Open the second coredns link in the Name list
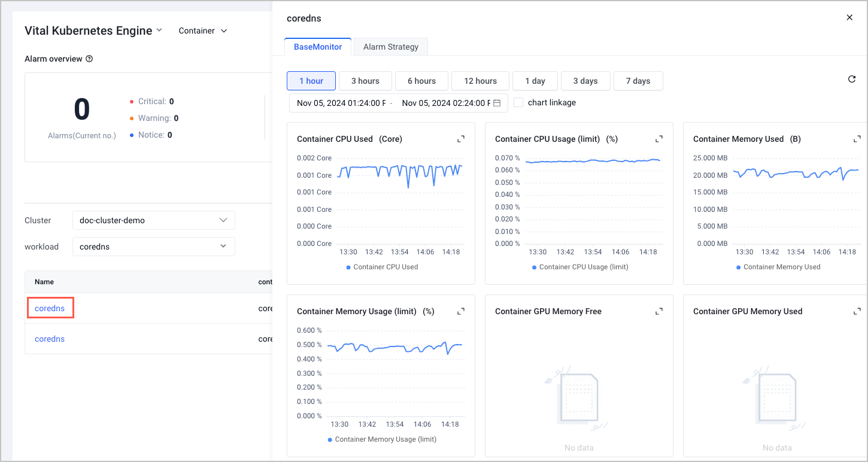Viewport: 868px width, 462px height. [x=50, y=339]
